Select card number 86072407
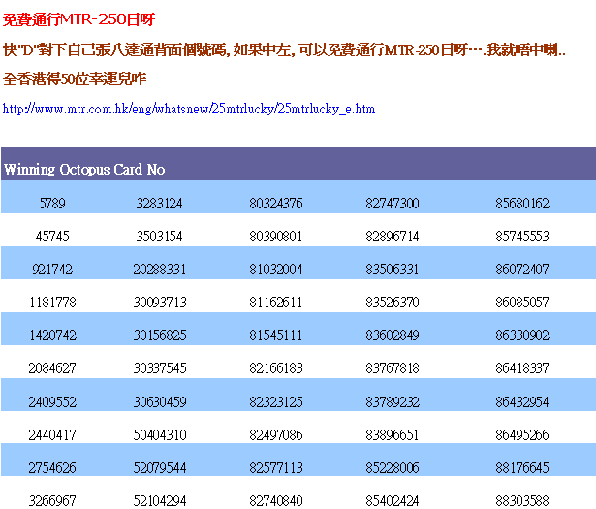The height and width of the screenshot is (509, 596). [x=522, y=269]
